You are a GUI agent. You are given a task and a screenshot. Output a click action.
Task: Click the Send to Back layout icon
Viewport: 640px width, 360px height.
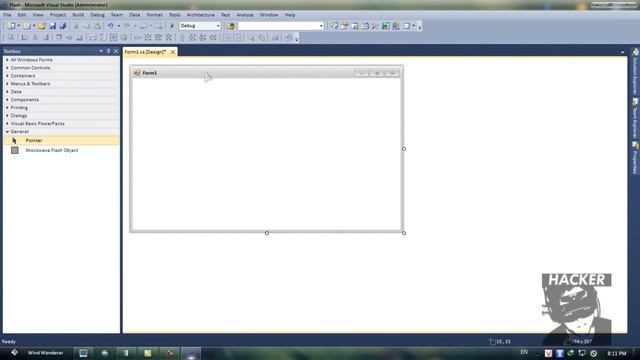tap(262, 38)
